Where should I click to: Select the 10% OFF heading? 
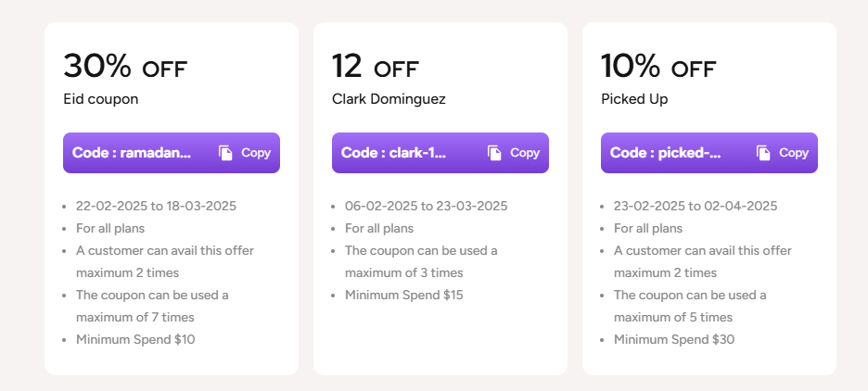(x=658, y=67)
